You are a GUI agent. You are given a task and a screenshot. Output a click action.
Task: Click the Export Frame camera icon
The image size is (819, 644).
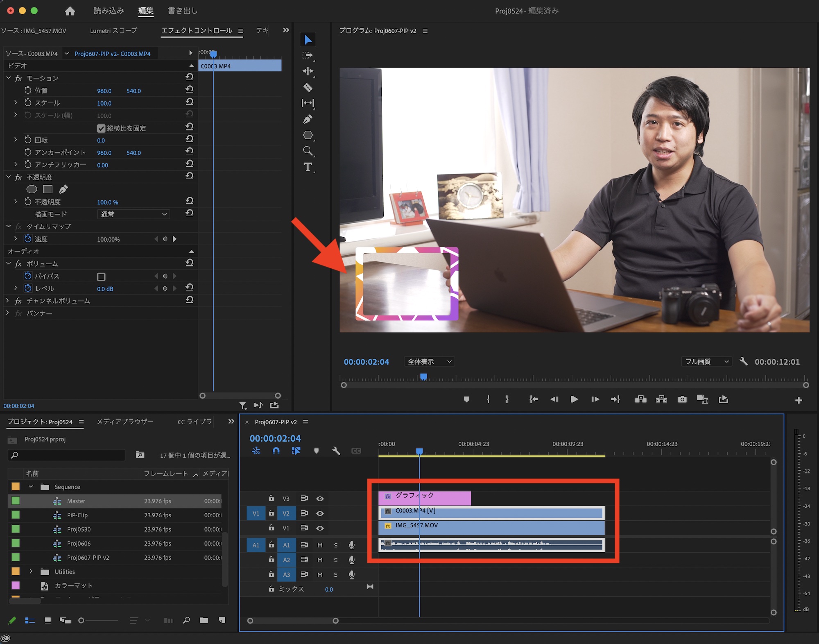click(x=682, y=399)
